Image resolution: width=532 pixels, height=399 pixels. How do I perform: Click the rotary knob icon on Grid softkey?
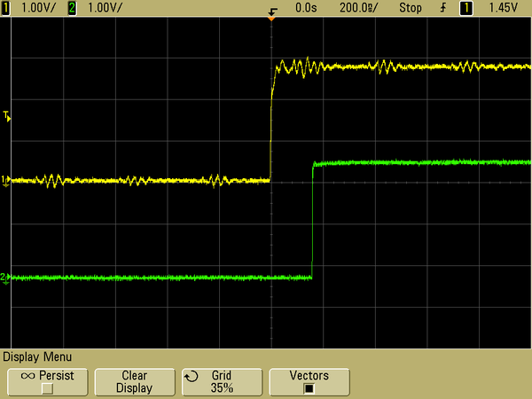(x=192, y=376)
